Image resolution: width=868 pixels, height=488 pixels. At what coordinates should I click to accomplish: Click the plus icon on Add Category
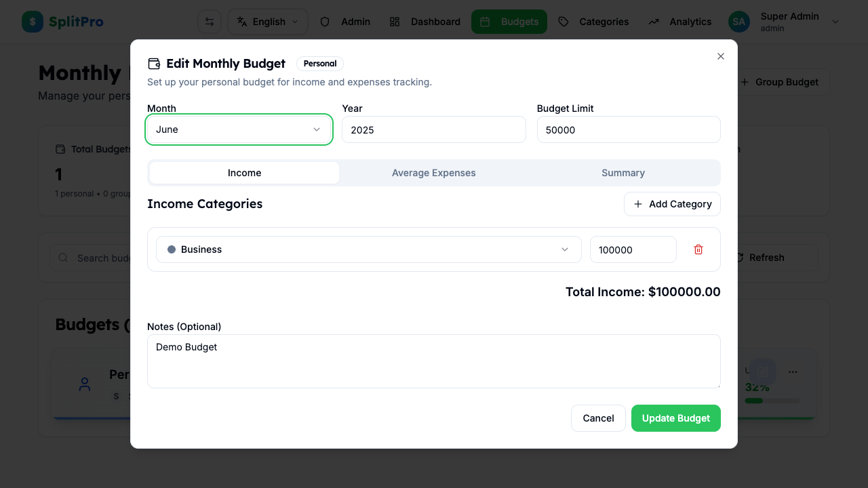pos(637,204)
